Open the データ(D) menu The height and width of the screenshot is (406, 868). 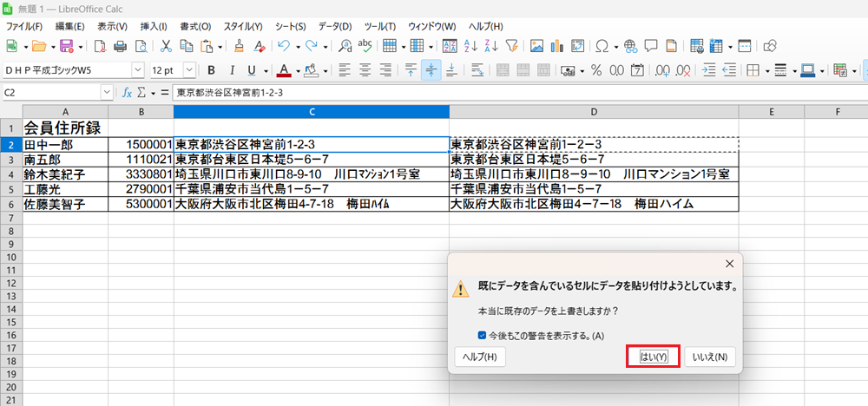tap(335, 27)
